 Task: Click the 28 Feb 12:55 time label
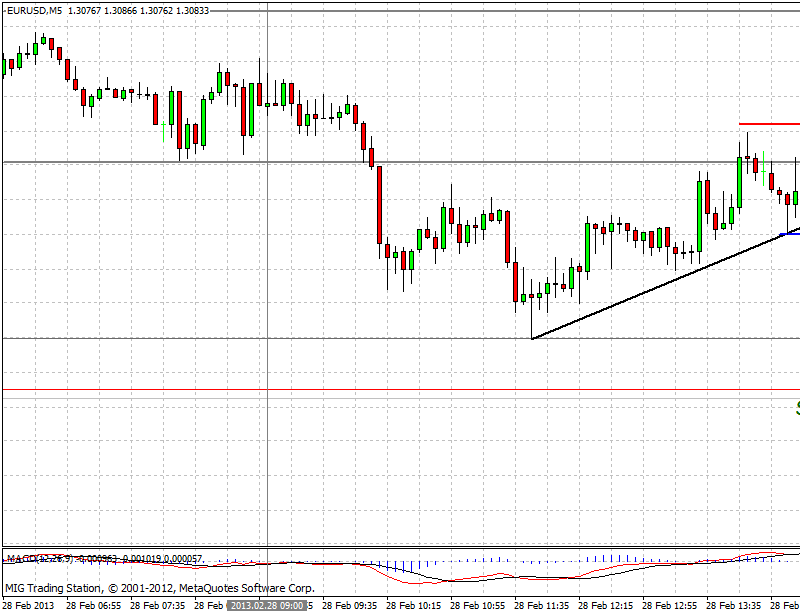672,605
